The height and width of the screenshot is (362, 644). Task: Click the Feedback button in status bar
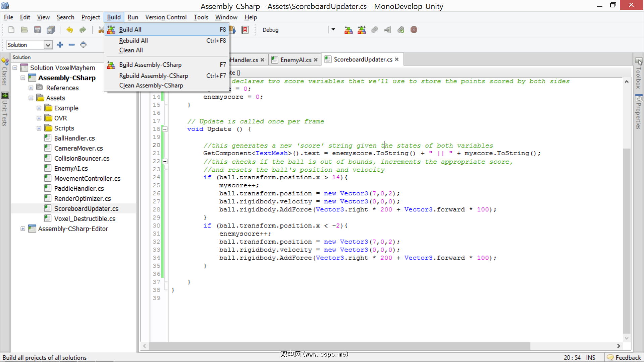click(624, 357)
